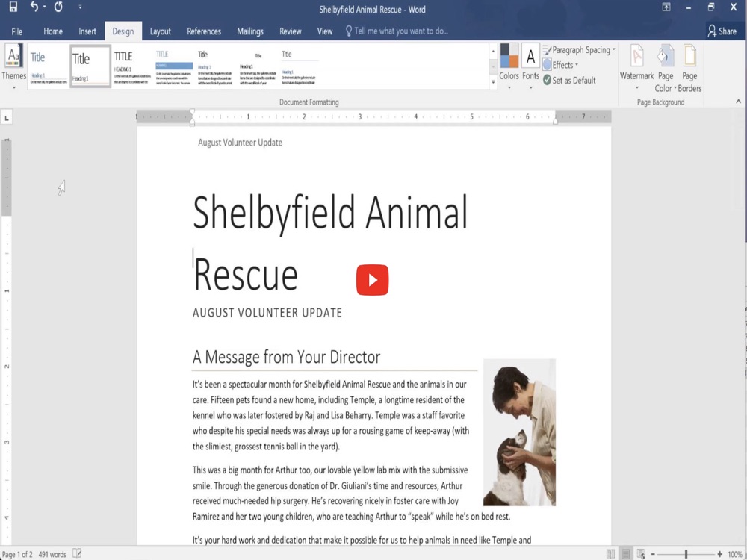Apply the highlighted second Title style set
Screen dimensions: 747x560
tap(90, 66)
